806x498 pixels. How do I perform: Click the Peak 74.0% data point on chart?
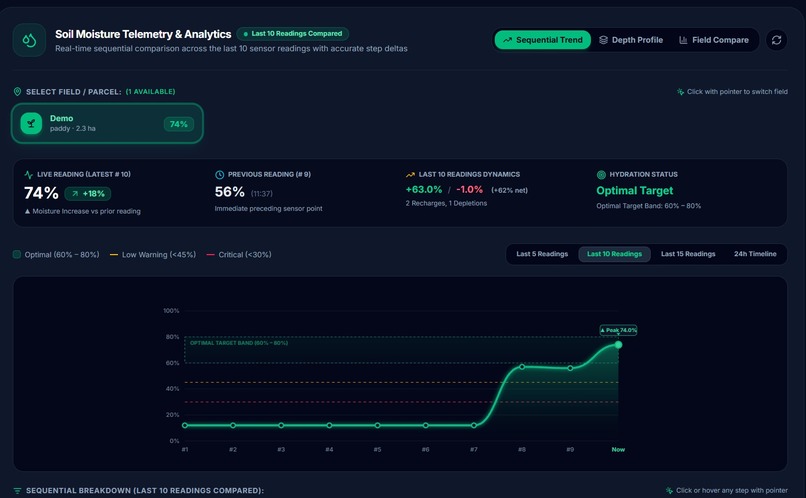[618, 345]
